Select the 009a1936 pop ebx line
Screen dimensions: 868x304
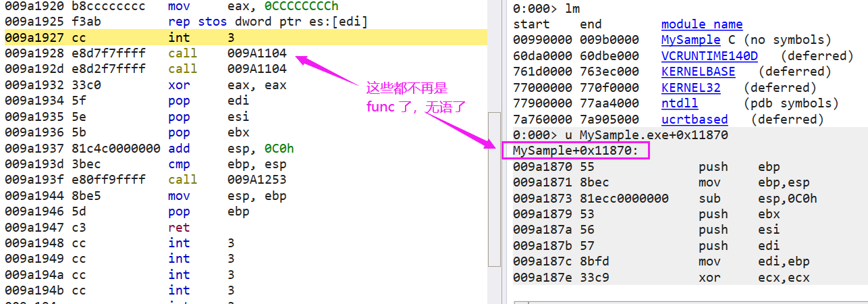pos(246,132)
